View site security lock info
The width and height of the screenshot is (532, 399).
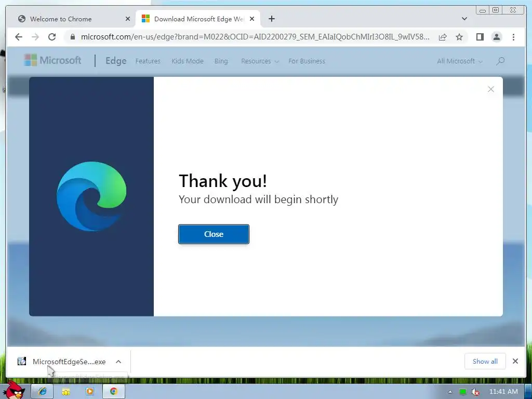pyautogui.click(x=72, y=37)
